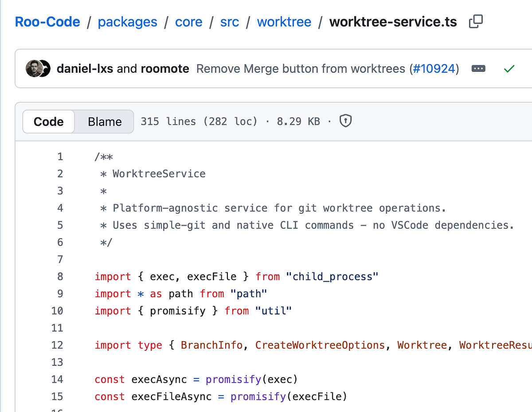
Task: Select line number 15
Action: click(x=57, y=396)
